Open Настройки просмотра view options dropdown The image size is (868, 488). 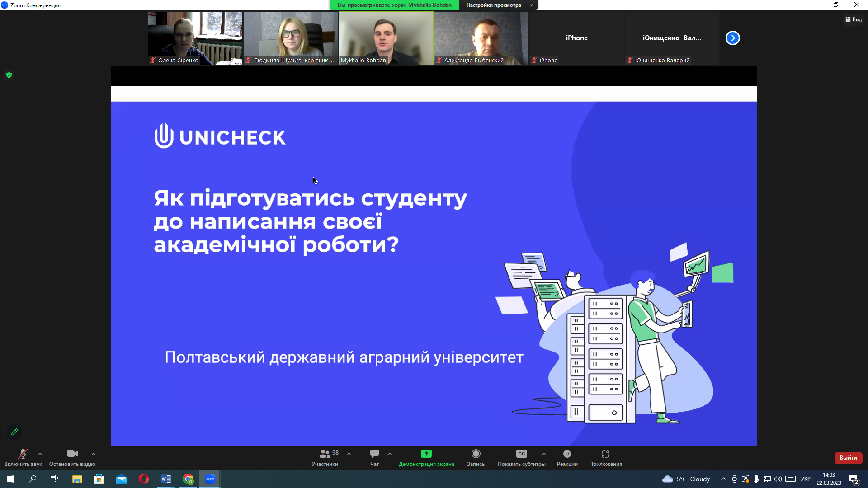pos(499,5)
